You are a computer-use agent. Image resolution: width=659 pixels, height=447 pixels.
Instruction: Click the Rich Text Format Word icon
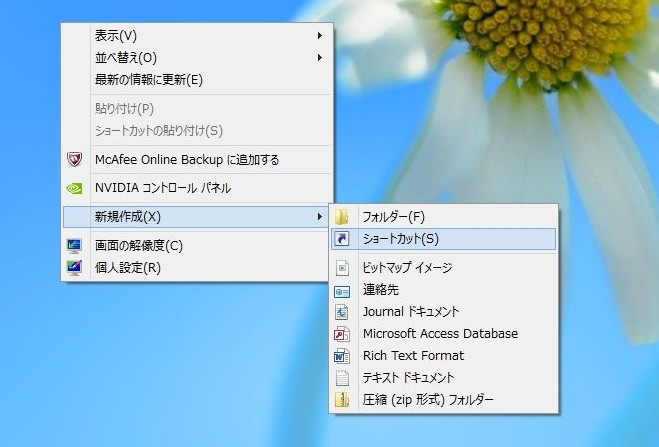click(x=342, y=356)
